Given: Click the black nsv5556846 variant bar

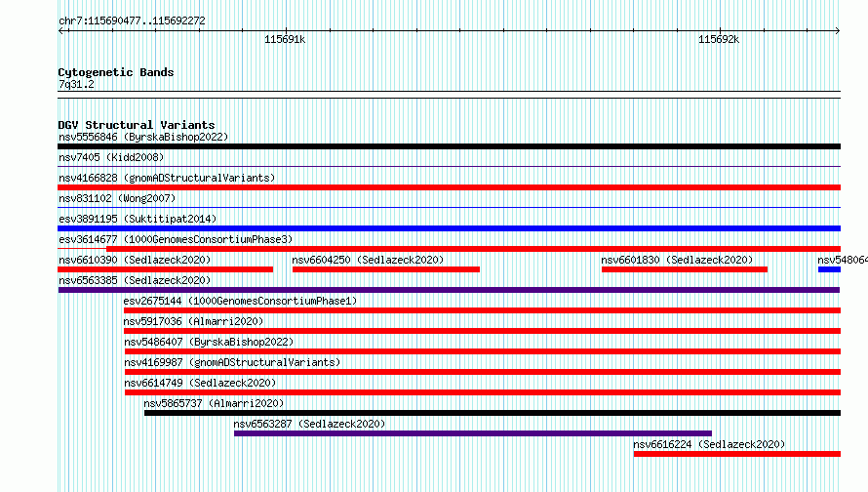Looking at the screenshot, I should 449,146.
